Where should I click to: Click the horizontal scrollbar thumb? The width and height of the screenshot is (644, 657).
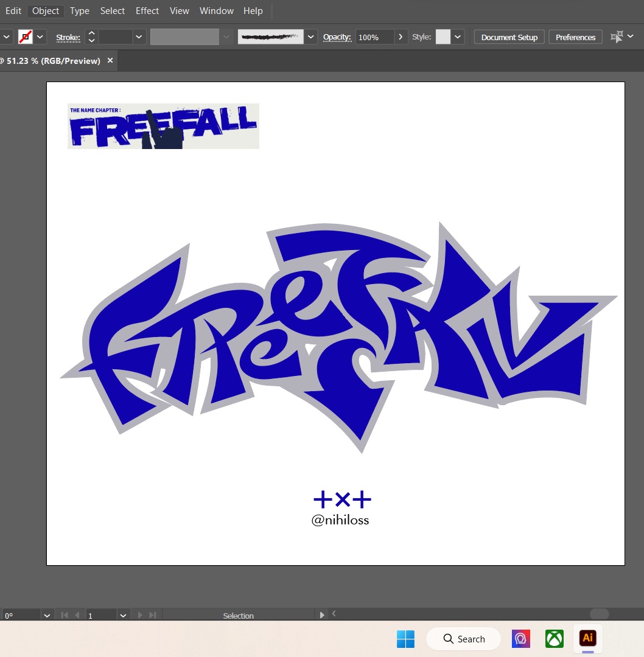pyautogui.click(x=599, y=614)
